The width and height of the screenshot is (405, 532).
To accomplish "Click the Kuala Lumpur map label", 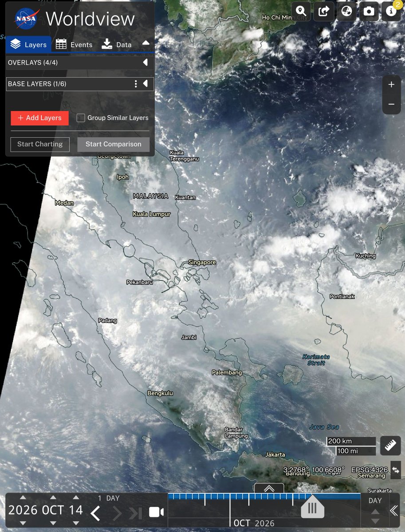I will point(152,214).
